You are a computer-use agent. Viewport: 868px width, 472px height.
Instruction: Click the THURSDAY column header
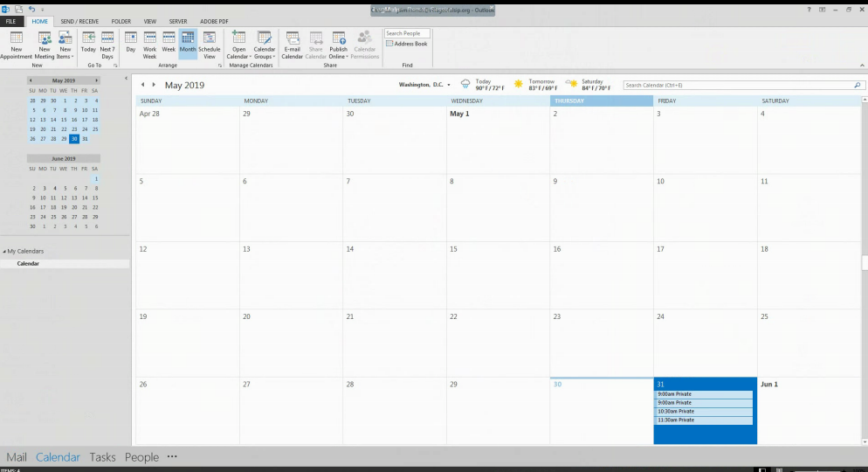pos(601,101)
